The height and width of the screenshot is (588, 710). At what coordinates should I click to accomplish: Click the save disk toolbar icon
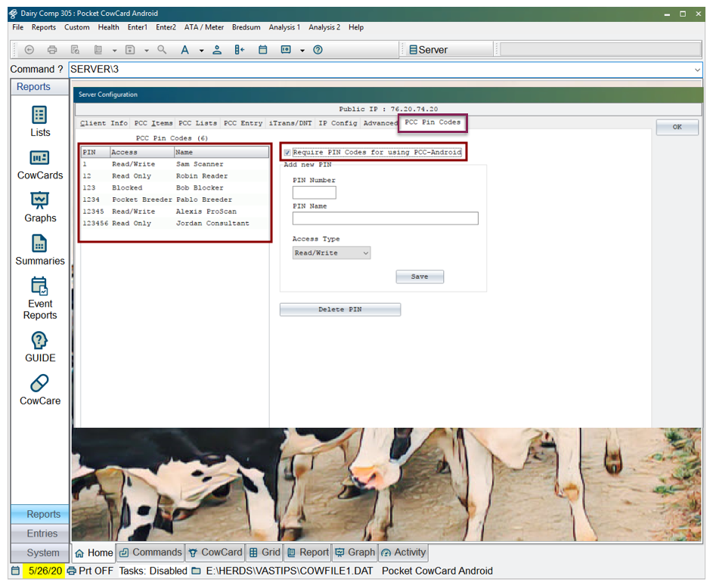pos(130,50)
